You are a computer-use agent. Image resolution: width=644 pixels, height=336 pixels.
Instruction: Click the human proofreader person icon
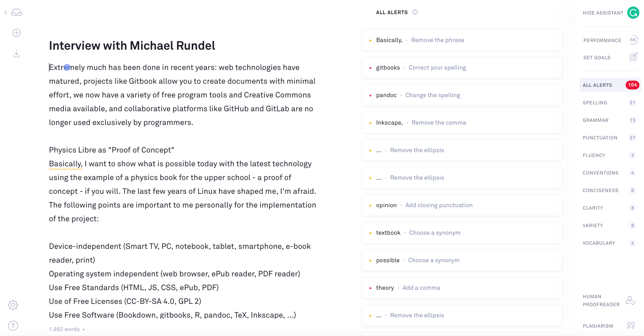[x=631, y=300]
